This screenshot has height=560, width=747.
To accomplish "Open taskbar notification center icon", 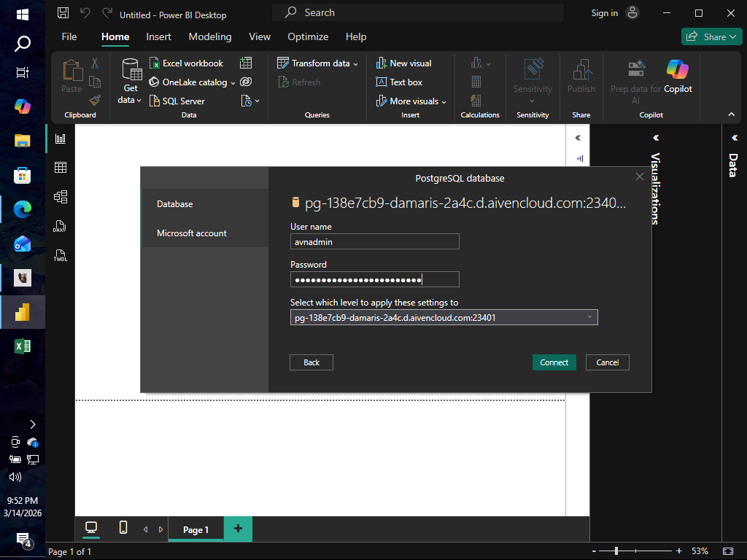I will pyautogui.click(x=23, y=540).
